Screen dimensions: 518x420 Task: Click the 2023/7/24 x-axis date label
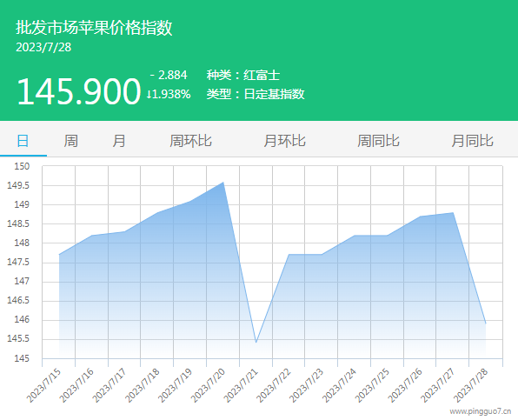339,385
